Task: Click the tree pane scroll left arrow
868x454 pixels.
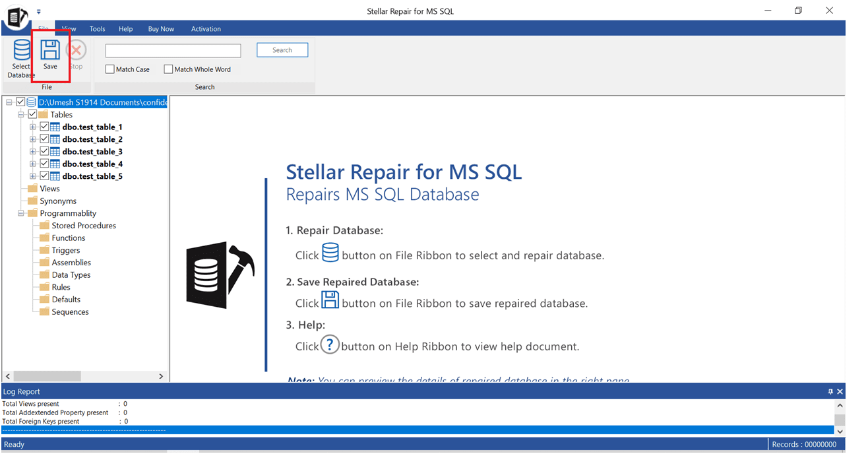Action: 7,376
